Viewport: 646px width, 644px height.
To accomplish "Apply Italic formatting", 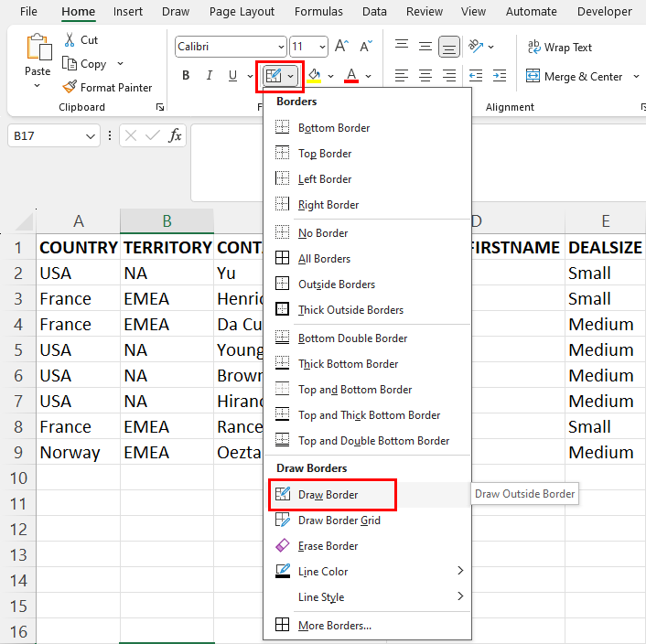I will [x=210, y=75].
